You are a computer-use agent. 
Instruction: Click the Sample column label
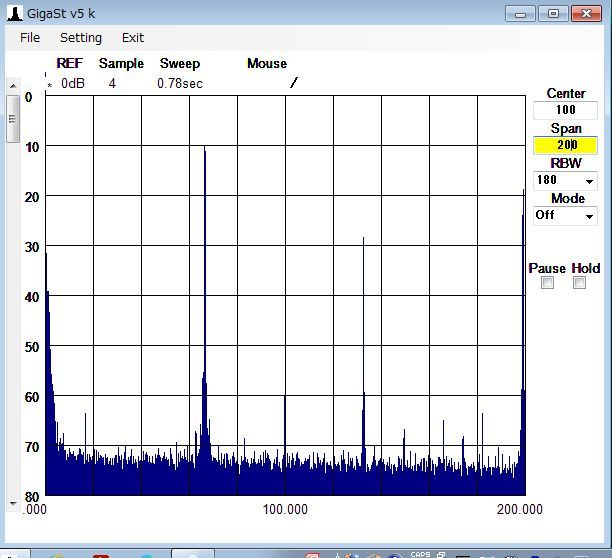tap(121, 64)
